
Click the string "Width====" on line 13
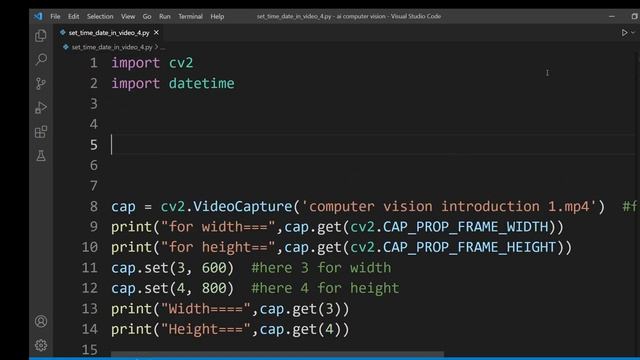click(x=206, y=309)
